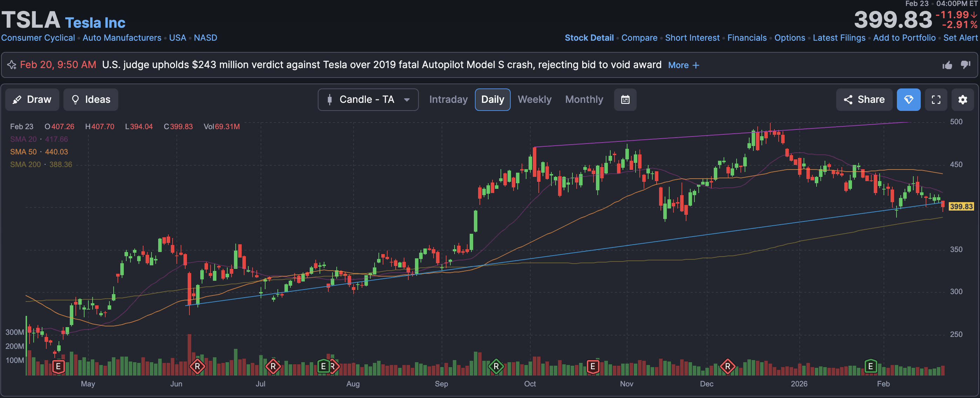Viewport: 980px width, 398px height.
Task: Click the Auto Manufacturers industry link
Action: pos(122,38)
